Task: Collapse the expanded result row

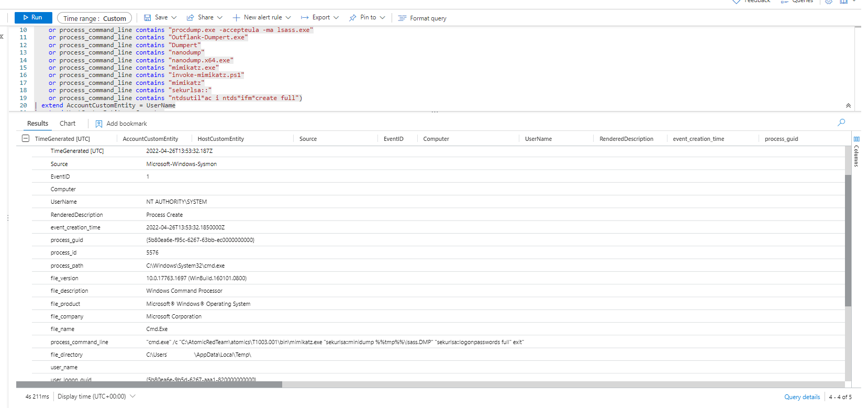Action: [x=25, y=139]
